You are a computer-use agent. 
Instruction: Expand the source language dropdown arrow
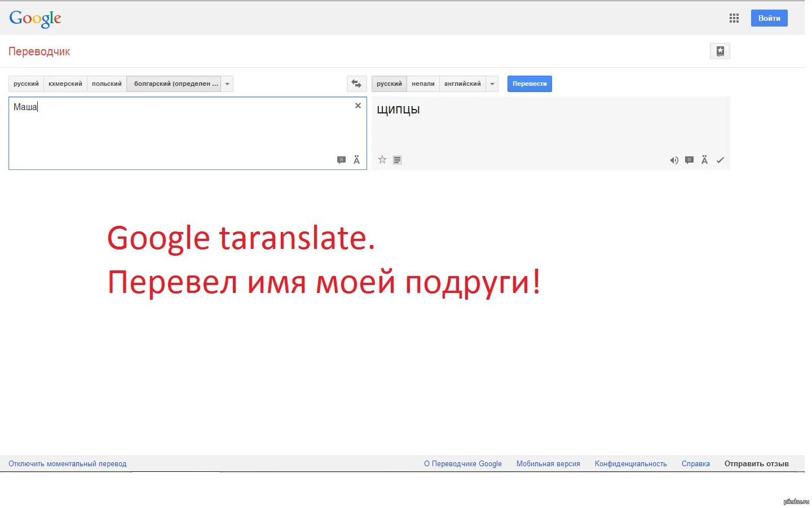coord(227,84)
